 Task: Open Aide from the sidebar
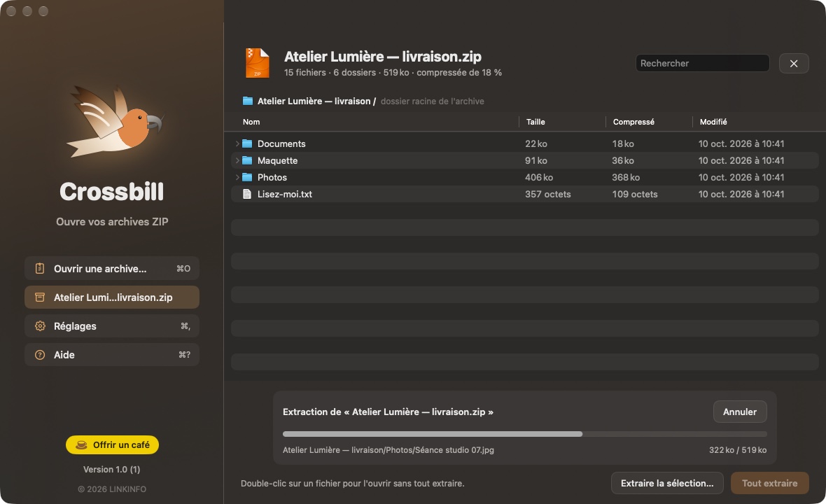(x=112, y=355)
